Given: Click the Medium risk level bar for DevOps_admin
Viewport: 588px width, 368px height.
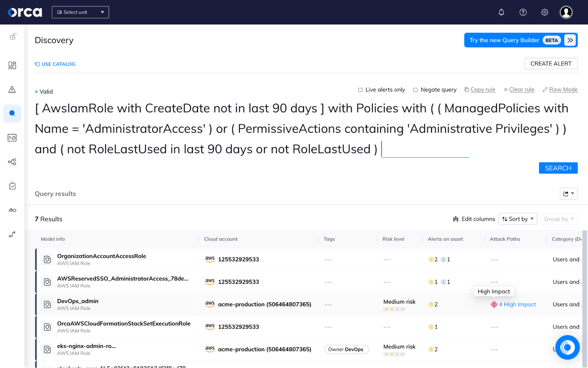Looking at the screenshot, I should [x=394, y=309].
